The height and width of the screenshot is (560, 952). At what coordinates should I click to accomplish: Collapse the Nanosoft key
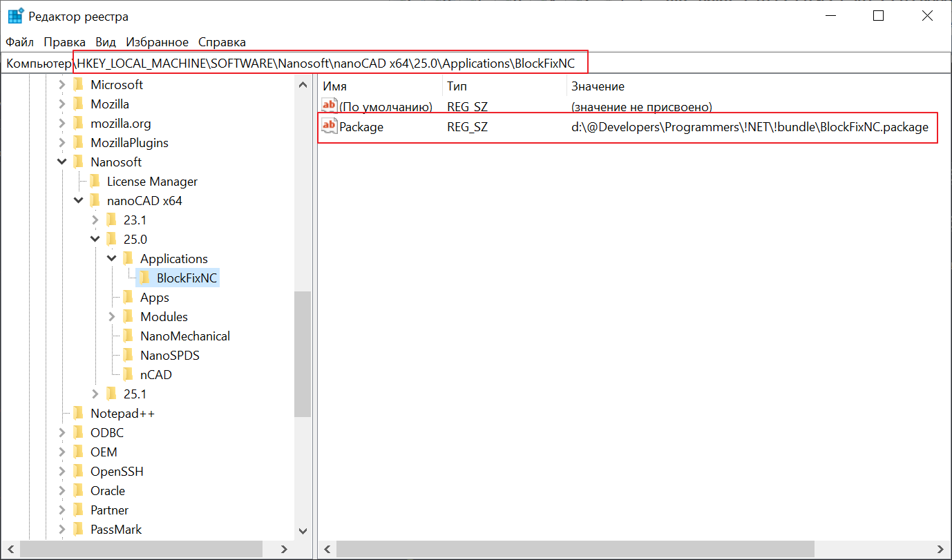coord(61,162)
